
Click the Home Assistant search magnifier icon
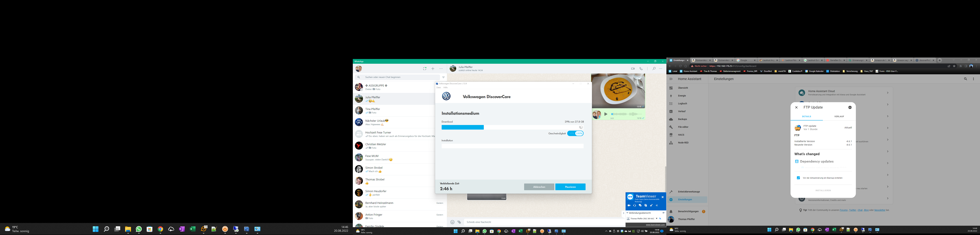point(965,79)
